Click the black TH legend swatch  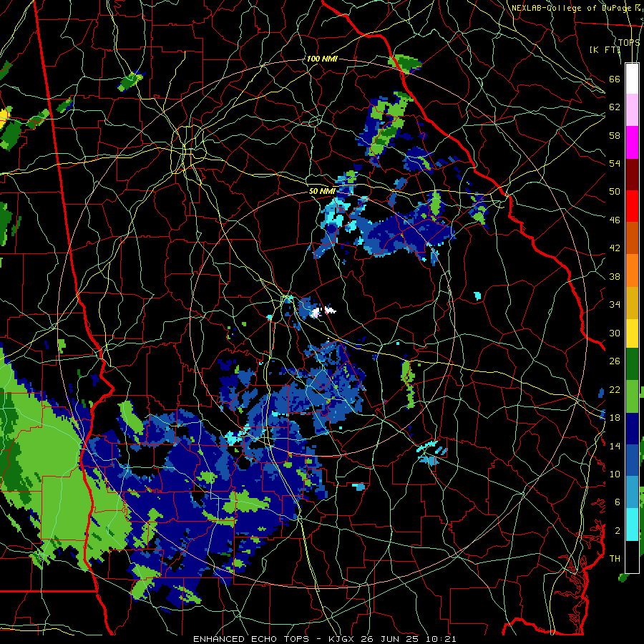[x=632, y=557]
